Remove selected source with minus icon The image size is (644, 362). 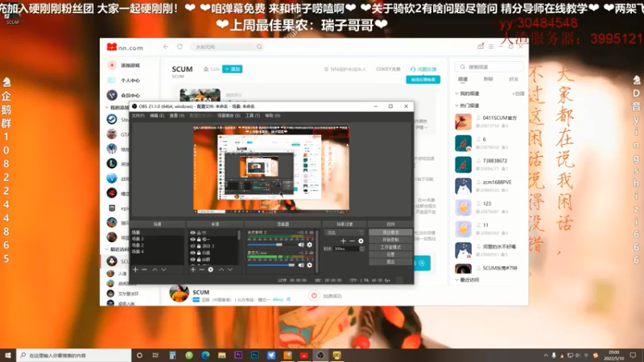202,269
